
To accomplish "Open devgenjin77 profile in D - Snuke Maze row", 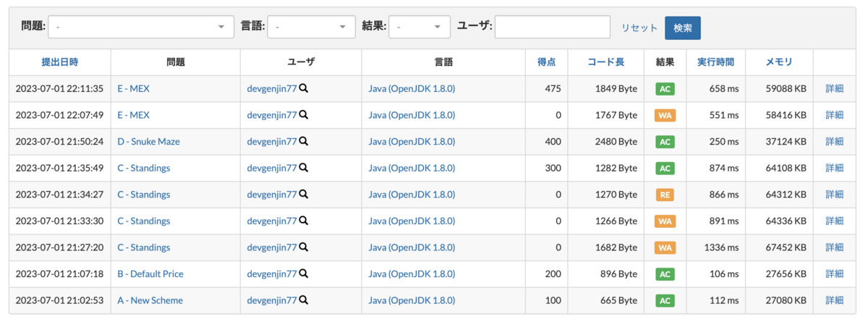I will (x=272, y=141).
